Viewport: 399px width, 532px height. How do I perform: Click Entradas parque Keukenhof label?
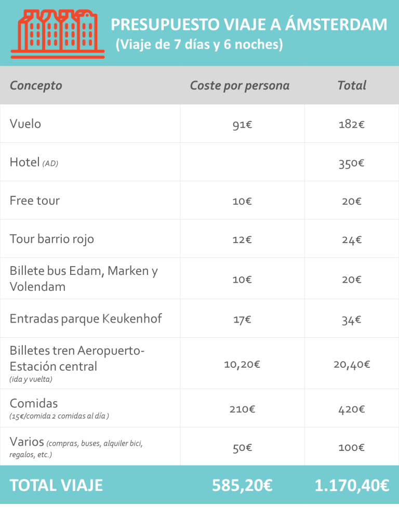click(x=86, y=318)
